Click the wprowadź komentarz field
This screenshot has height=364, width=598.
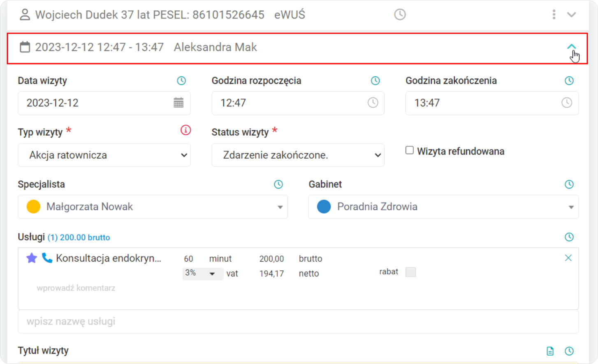[76, 288]
